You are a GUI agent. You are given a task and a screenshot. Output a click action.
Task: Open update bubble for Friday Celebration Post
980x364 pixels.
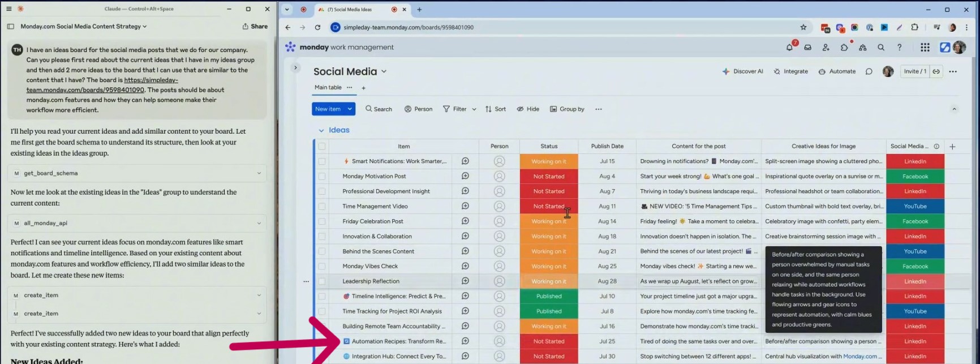[465, 221]
